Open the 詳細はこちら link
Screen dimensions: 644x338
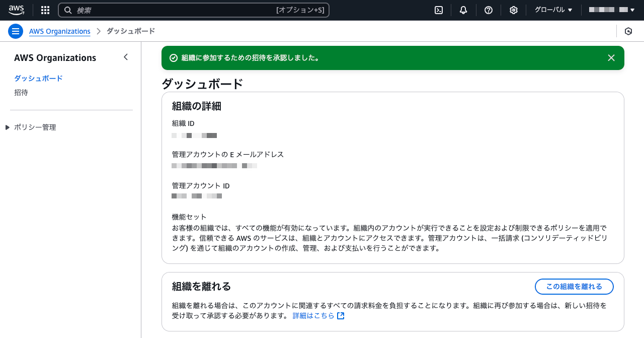[x=313, y=316]
